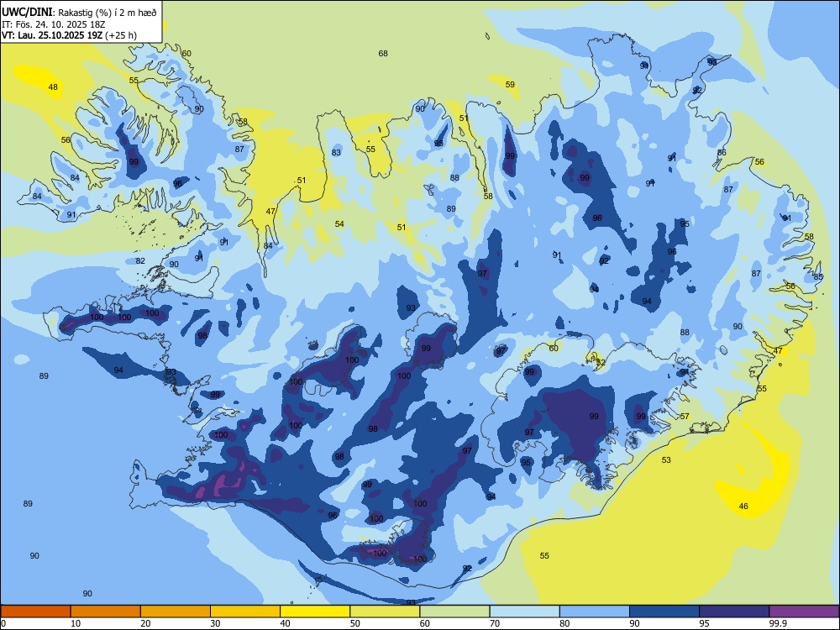The image size is (840, 630).
Task: Click the valid time 'VT: Lau. 25.10.2025 19Z'
Action: [x=53, y=35]
